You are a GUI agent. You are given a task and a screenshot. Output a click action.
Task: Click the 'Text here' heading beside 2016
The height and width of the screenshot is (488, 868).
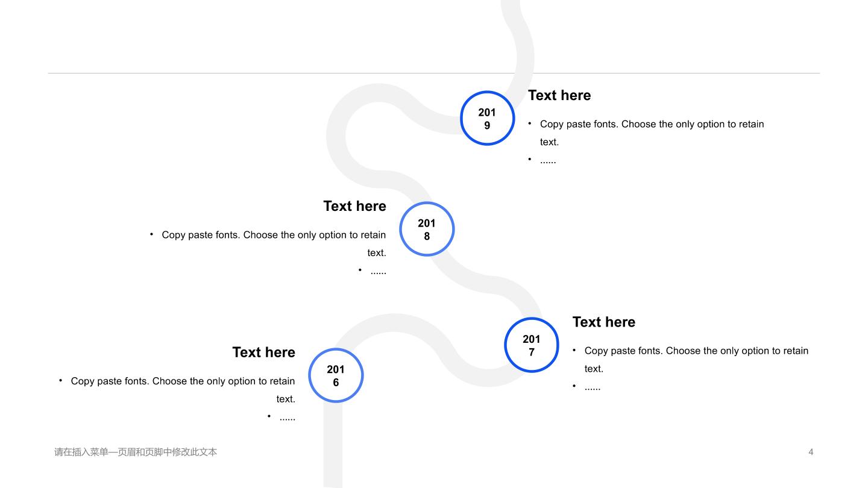[263, 352]
